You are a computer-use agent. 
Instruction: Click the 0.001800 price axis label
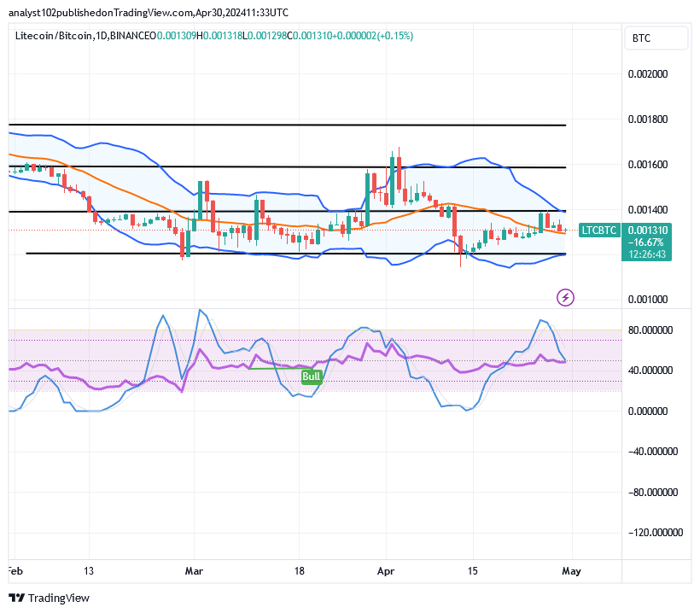[x=648, y=120]
